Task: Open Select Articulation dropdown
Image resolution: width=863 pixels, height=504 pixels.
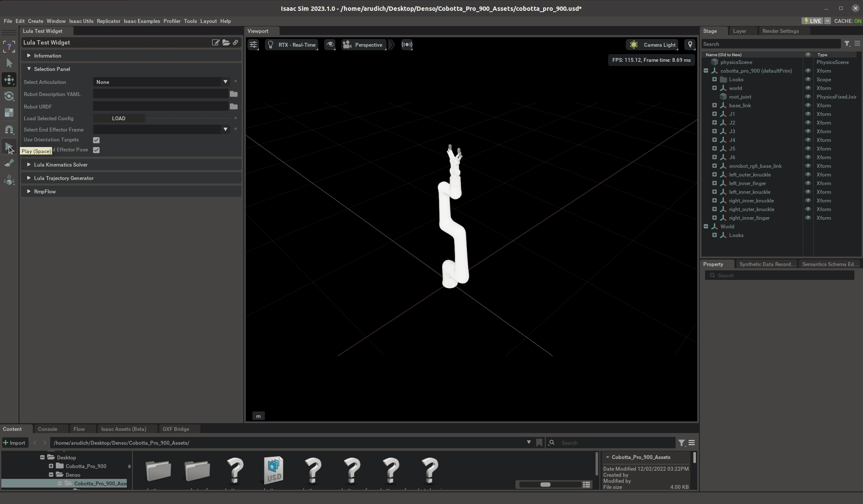Action: (161, 82)
